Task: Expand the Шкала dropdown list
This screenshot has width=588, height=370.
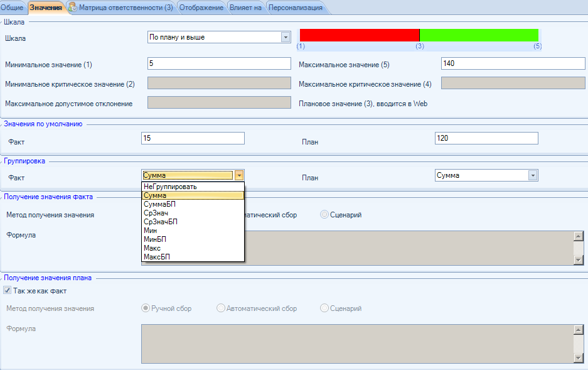Action: (286, 37)
